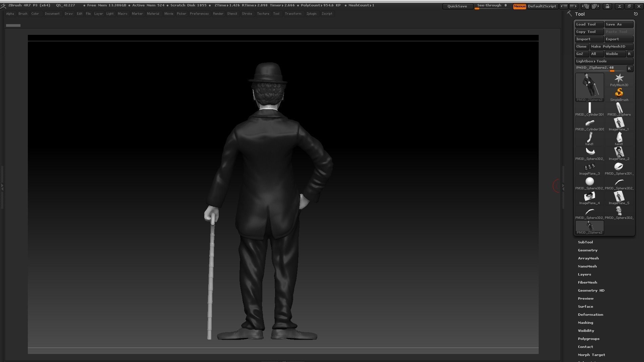The height and width of the screenshot is (362, 644).
Task: Click the Tool palette dock arrow icon
Action: [x=636, y=14]
